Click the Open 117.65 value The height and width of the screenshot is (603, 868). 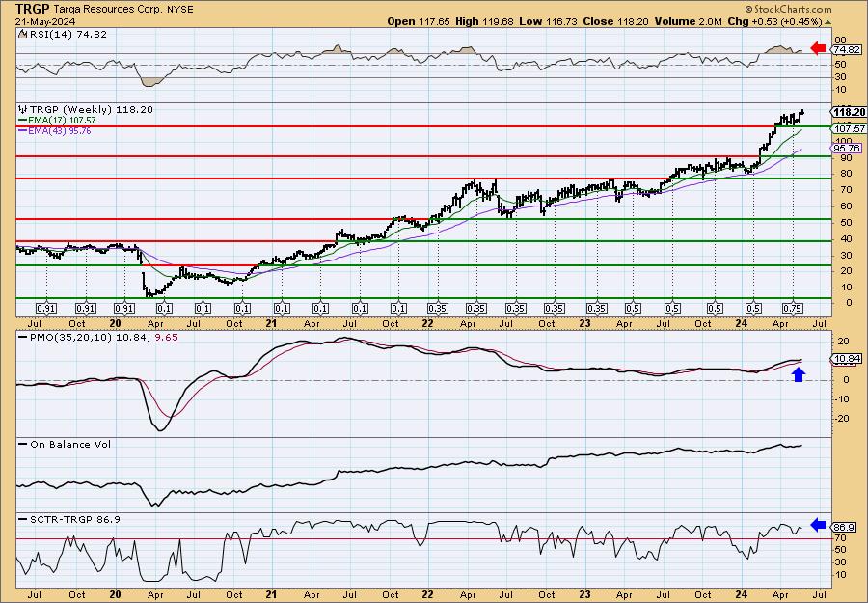tap(420, 21)
